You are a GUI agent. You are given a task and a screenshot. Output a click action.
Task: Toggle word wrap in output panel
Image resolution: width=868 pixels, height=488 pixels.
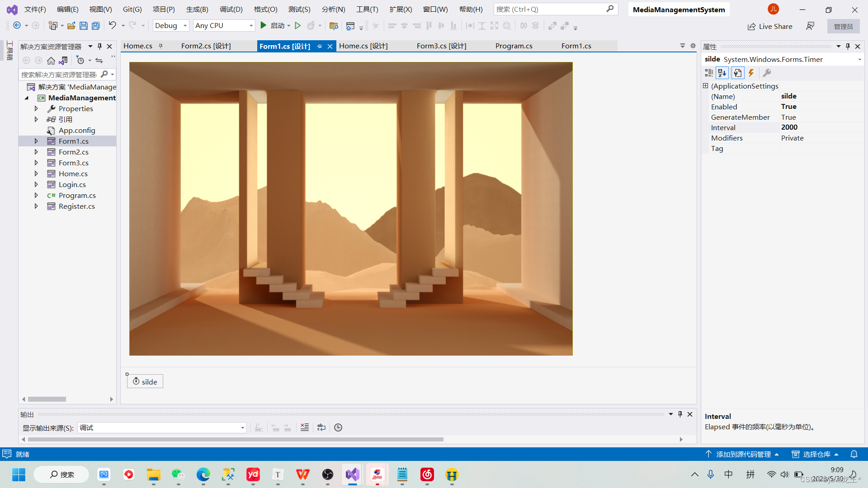[321, 427]
